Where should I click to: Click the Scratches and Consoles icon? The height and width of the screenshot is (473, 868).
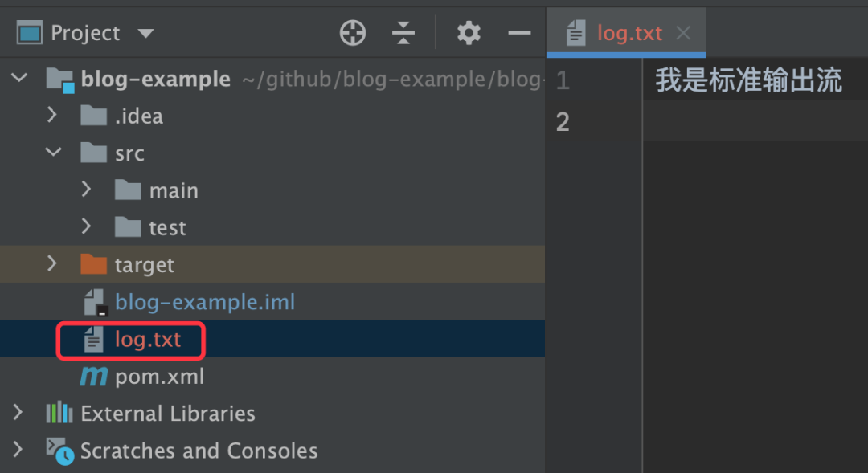(x=59, y=451)
